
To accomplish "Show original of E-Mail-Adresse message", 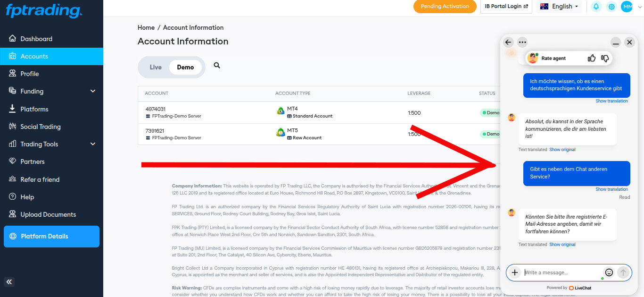I will (x=562, y=245).
